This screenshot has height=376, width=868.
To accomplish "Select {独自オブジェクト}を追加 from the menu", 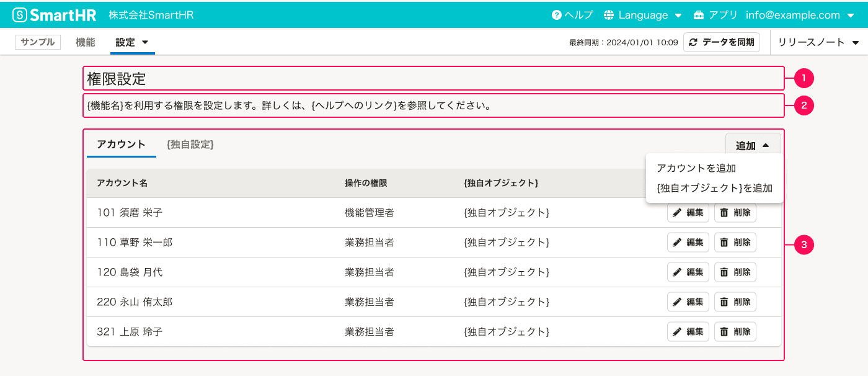I will click(x=715, y=188).
